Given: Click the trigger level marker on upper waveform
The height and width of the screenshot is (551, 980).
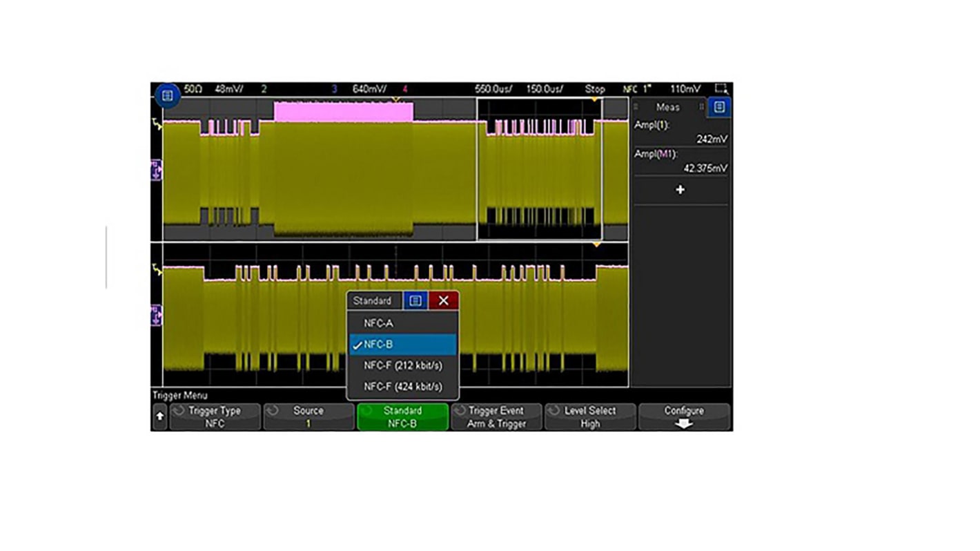Looking at the screenshot, I should [157, 122].
